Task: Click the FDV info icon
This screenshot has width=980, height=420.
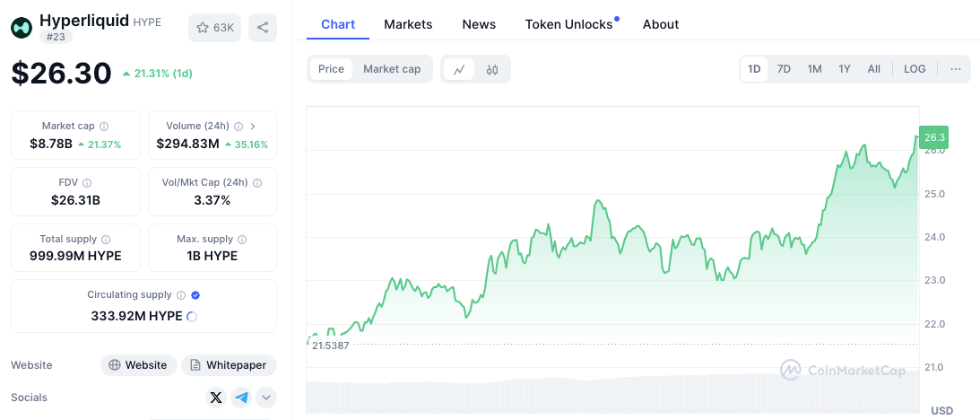Action: (x=87, y=183)
